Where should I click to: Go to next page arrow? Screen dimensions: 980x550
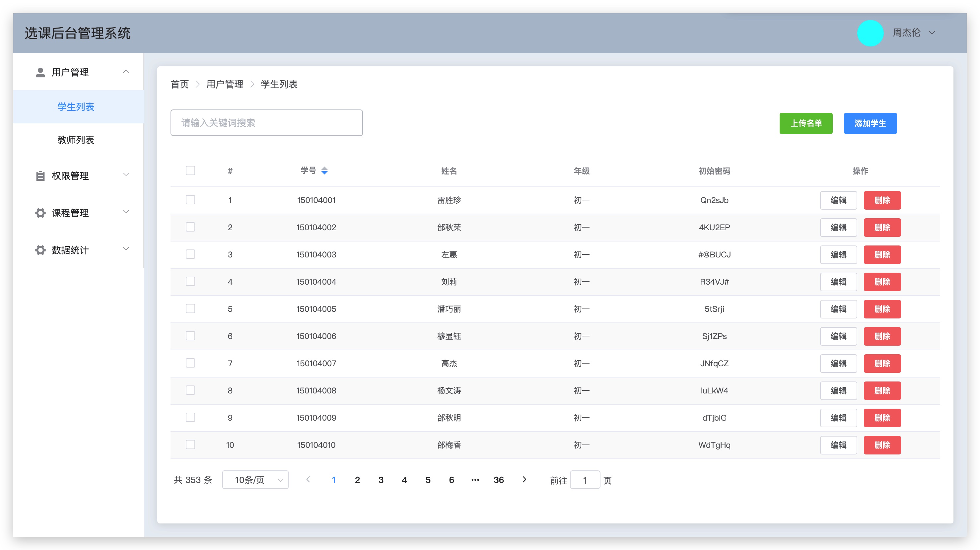tap(524, 480)
